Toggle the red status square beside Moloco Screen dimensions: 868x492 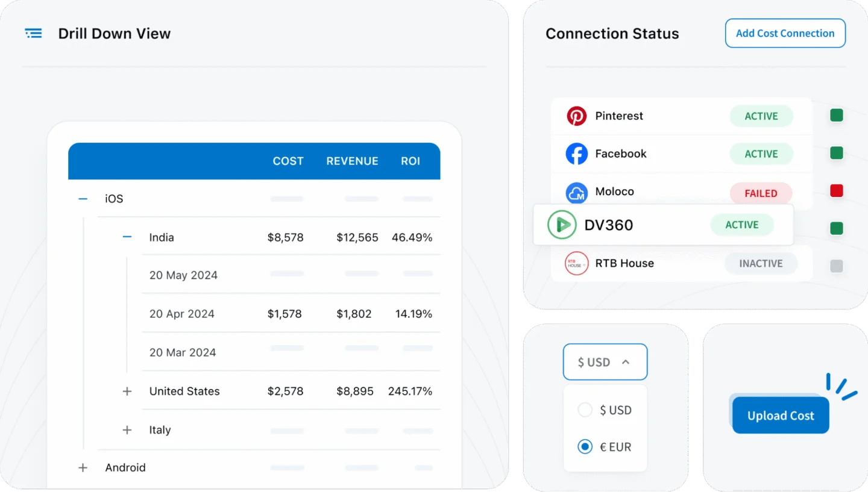tap(836, 190)
